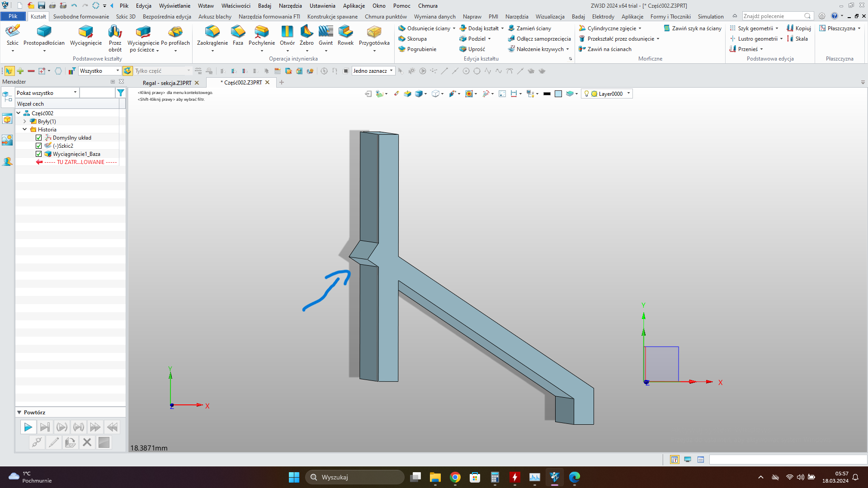Open Microsoft Edge from the taskbar
Screen dimensions: 868x488
(x=575, y=477)
